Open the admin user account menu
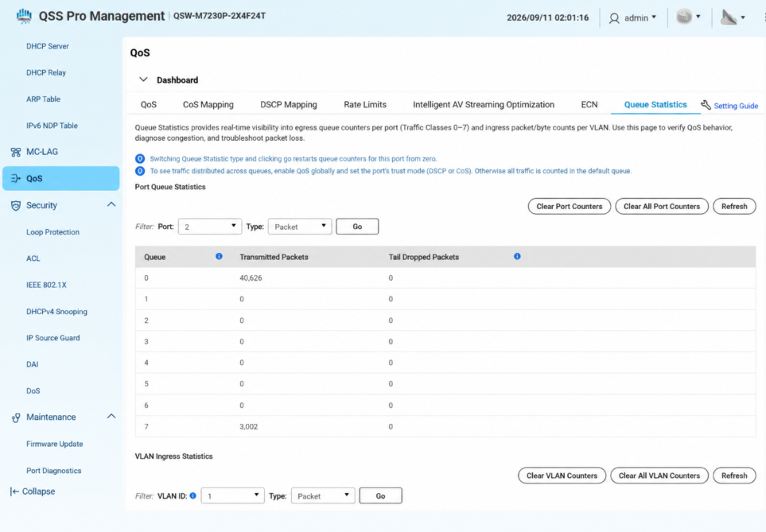Screen dimensions: 766x532 pos(632,18)
